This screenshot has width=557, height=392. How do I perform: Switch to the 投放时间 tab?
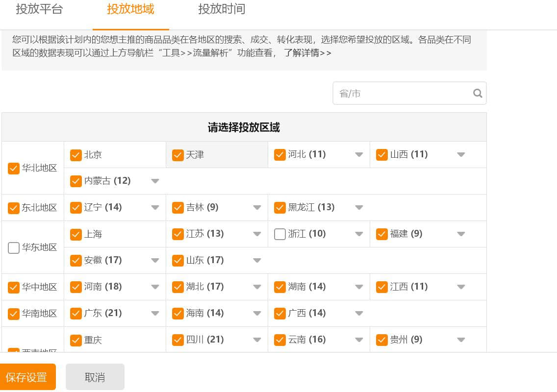click(222, 9)
